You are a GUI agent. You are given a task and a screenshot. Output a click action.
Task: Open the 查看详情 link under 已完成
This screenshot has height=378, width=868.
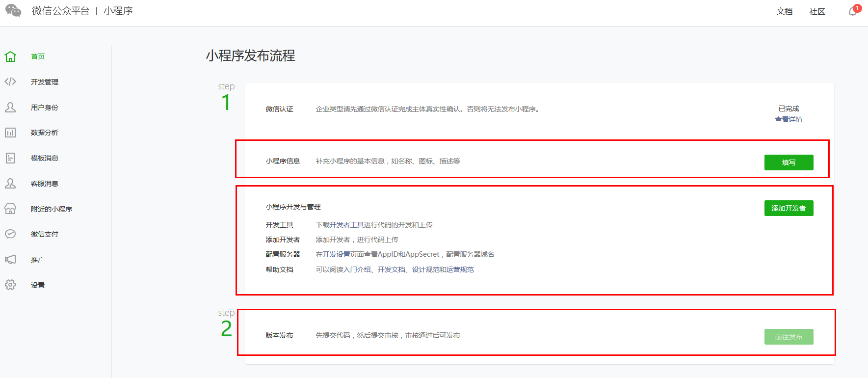pyautogui.click(x=789, y=119)
